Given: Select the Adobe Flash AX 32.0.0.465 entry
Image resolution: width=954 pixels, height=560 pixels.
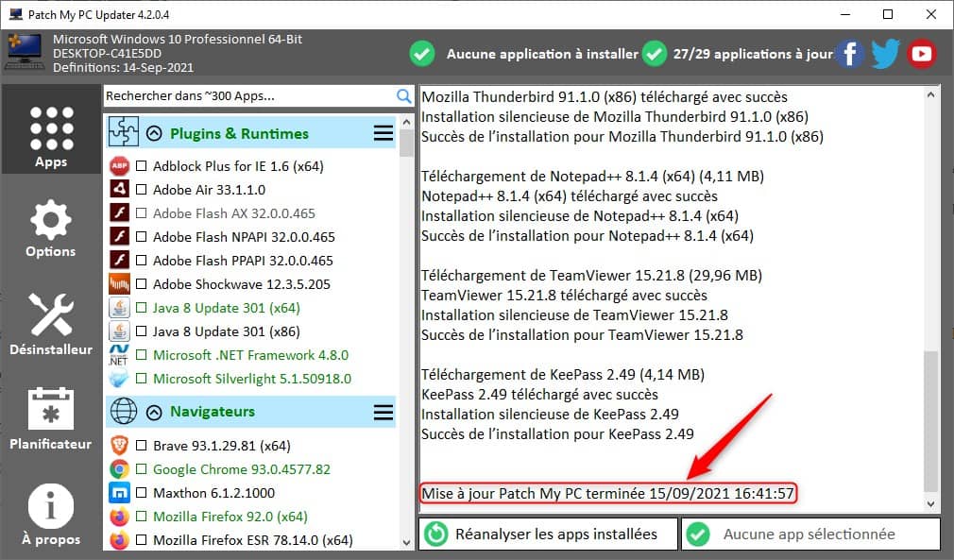Looking at the screenshot, I should pos(234,213).
